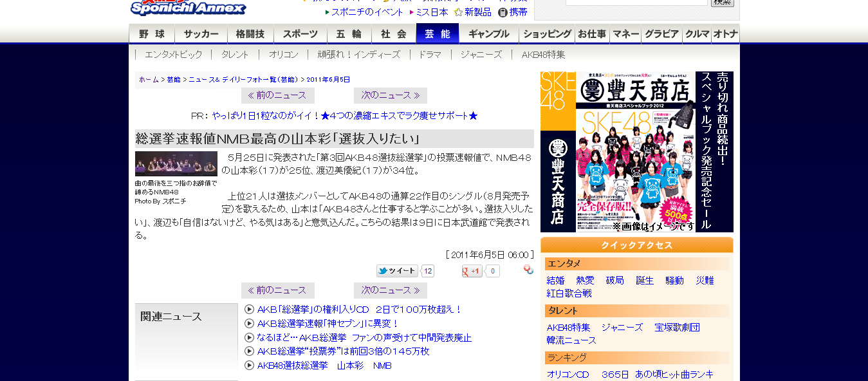
Task: Open the スポニチのイベント link
Action: 367,12
